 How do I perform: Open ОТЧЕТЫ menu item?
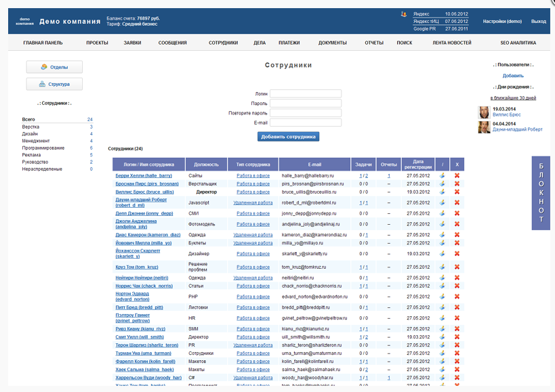tap(374, 43)
